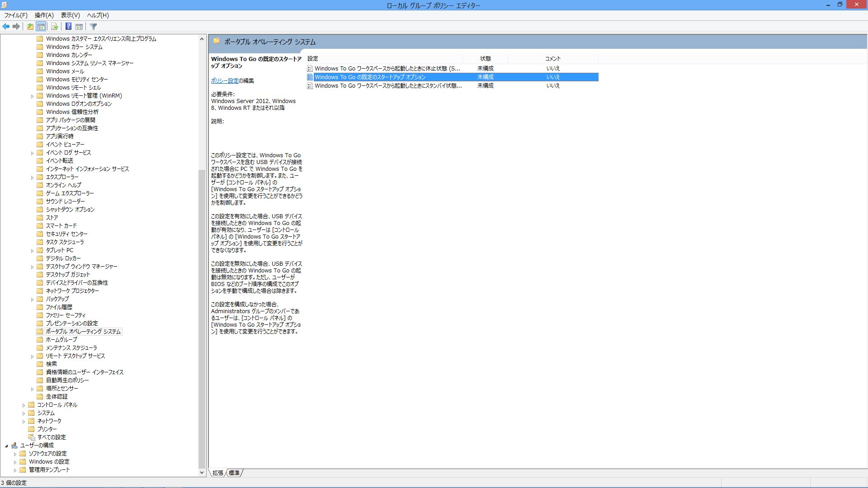Click the 状態 column header

485,58
